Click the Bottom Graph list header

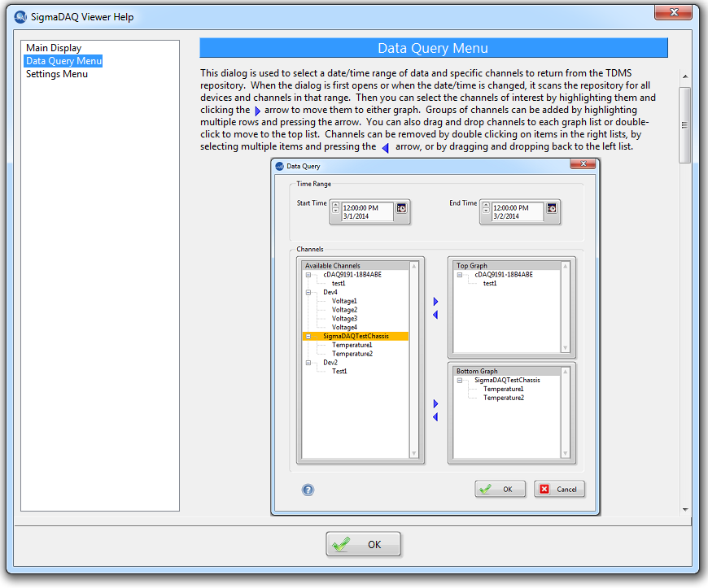coord(507,372)
